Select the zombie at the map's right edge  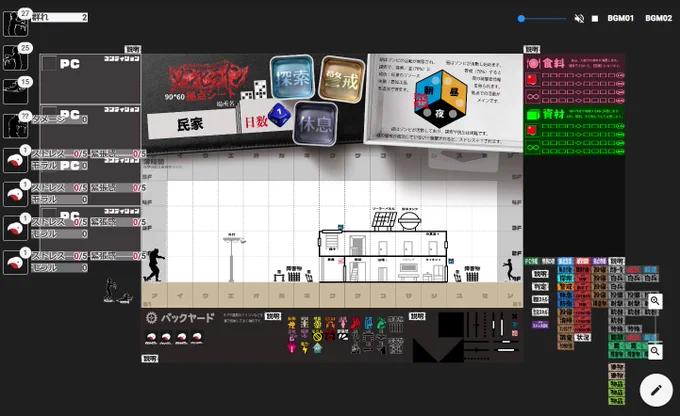click(x=510, y=269)
